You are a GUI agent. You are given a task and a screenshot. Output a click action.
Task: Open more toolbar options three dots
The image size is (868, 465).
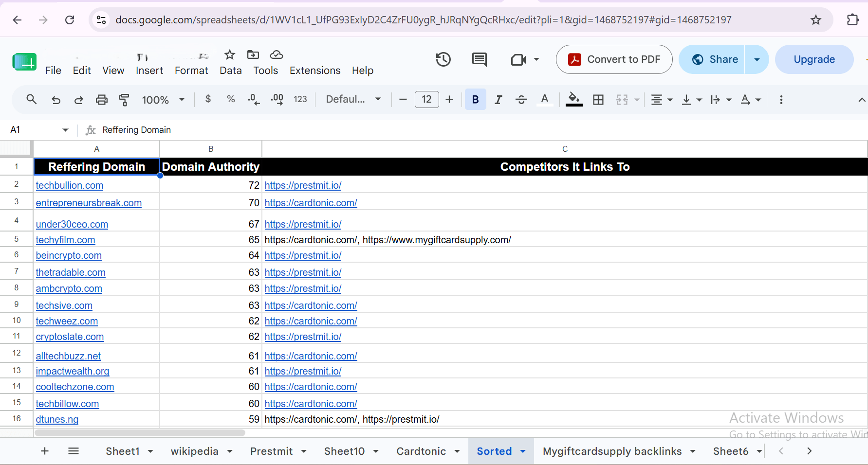(x=781, y=100)
